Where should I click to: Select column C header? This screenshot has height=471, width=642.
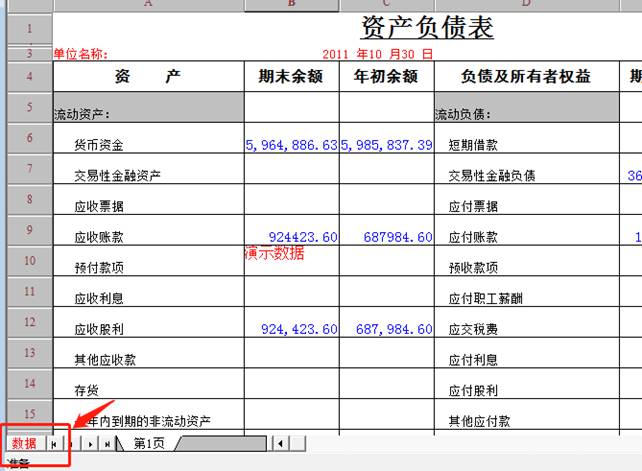coord(387,5)
